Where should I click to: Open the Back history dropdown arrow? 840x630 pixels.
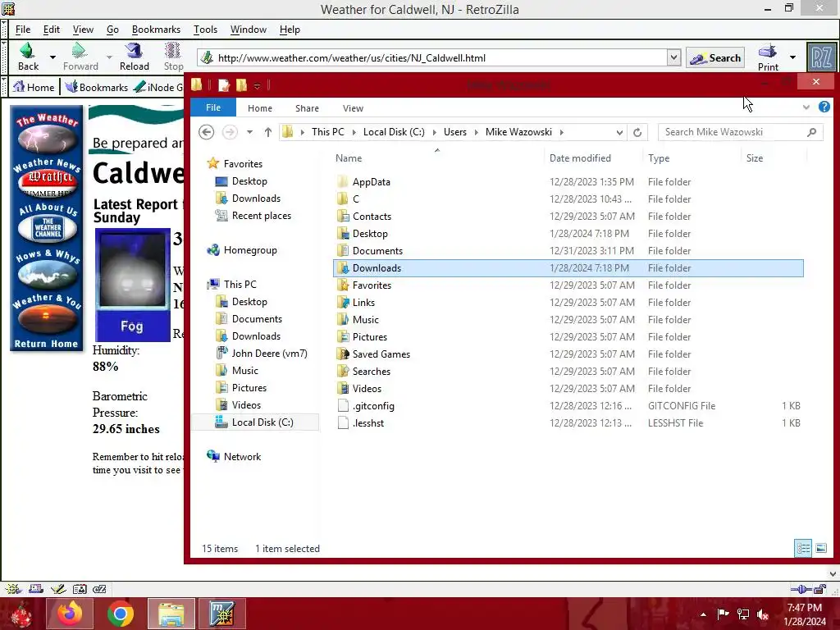[x=52, y=57]
